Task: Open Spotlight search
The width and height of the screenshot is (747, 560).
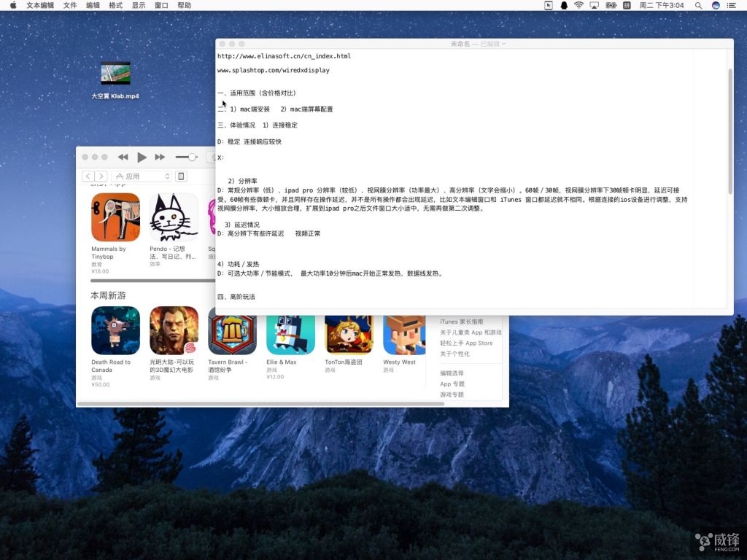Action: [x=698, y=5]
